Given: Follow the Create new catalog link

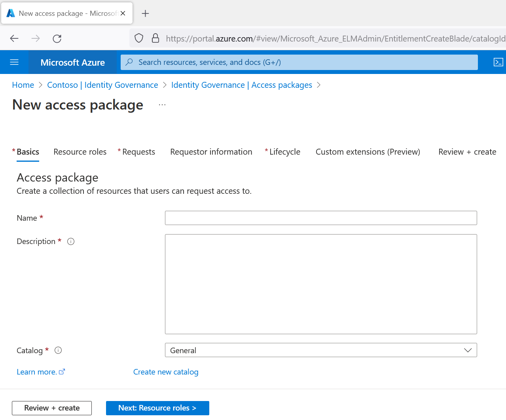Looking at the screenshot, I should 166,372.
